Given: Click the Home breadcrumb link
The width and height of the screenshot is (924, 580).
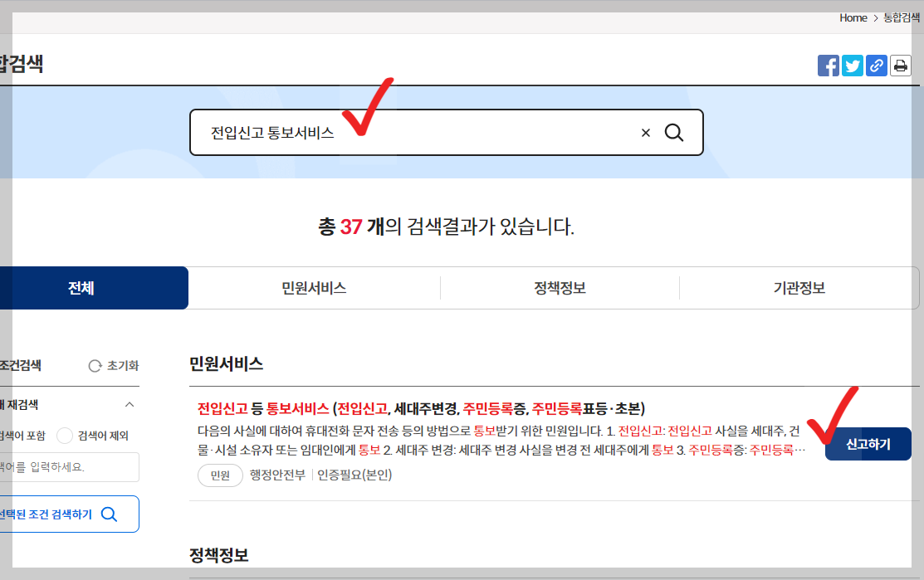Looking at the screenshot, I should pos(853,17).
